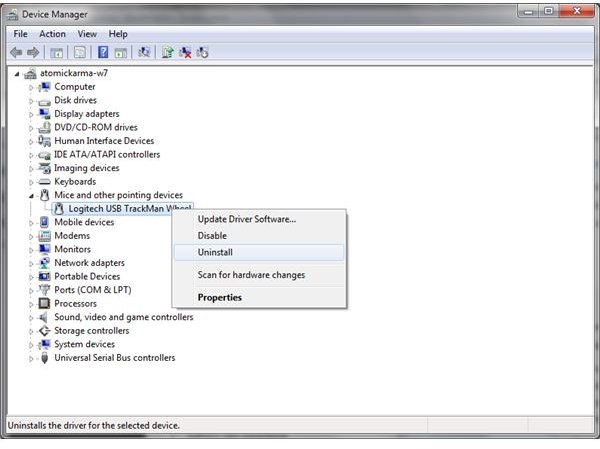Expand the Network adapters tree arrow
The width and height of the screenshot is (600, 449).
[x=31, y=263]
